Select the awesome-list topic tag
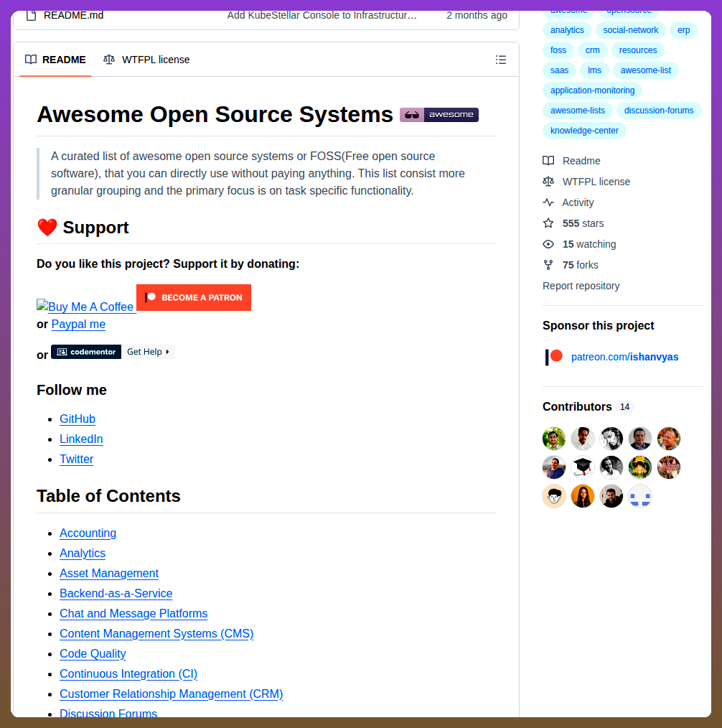This screenshot has width=722, height=728. point(646,70)
